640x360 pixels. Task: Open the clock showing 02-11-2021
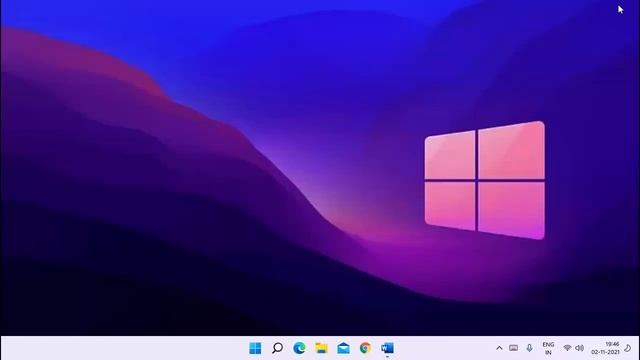tap(605, 348)
